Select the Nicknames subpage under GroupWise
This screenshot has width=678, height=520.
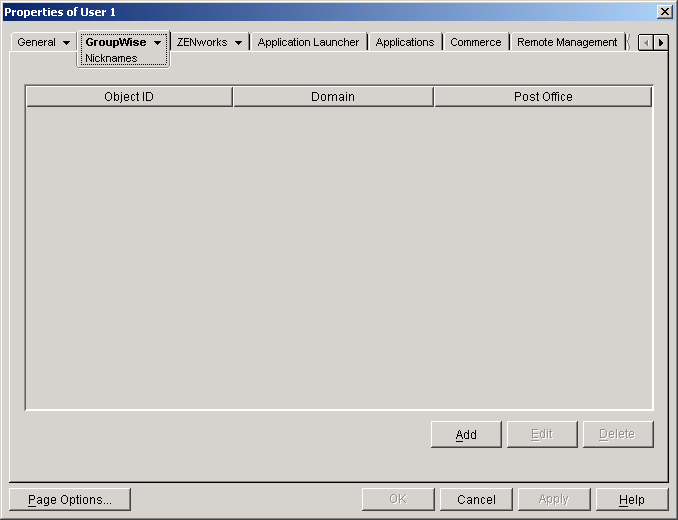(111, 58)
